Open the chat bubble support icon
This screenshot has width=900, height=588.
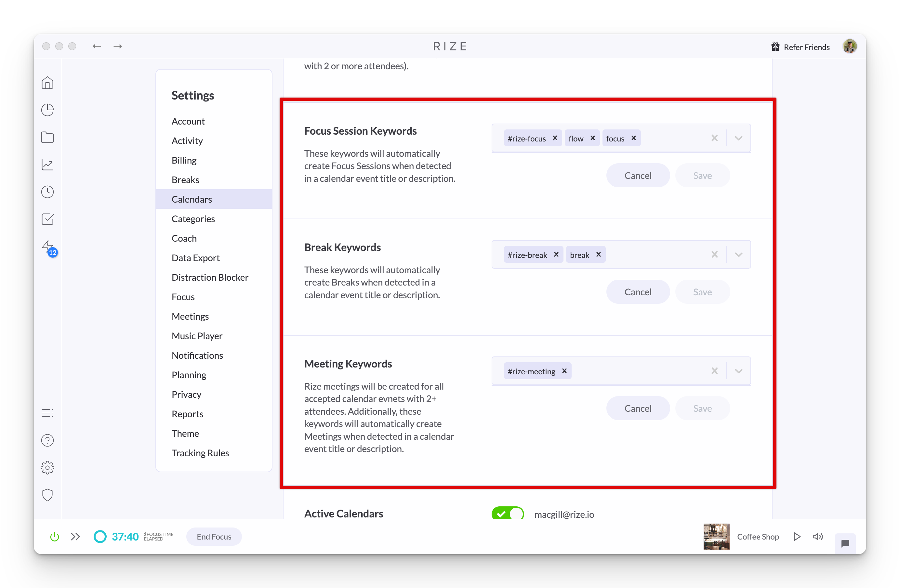tap(845, 543)
